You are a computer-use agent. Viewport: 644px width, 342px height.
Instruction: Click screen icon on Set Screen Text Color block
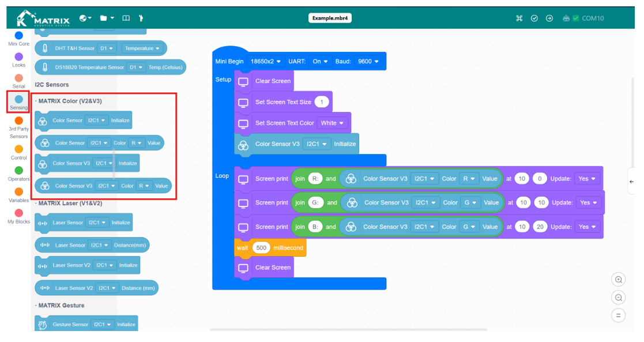point(243,123)
